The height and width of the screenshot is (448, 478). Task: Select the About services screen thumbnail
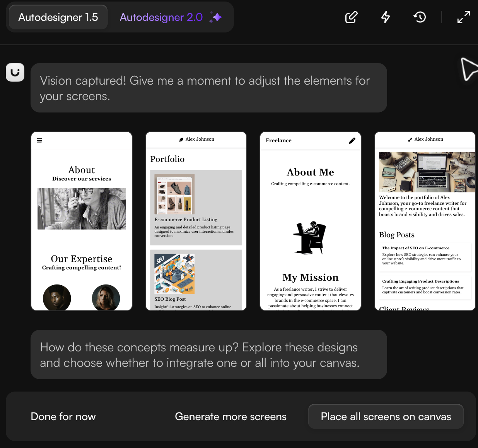click(x=82, y=221)
